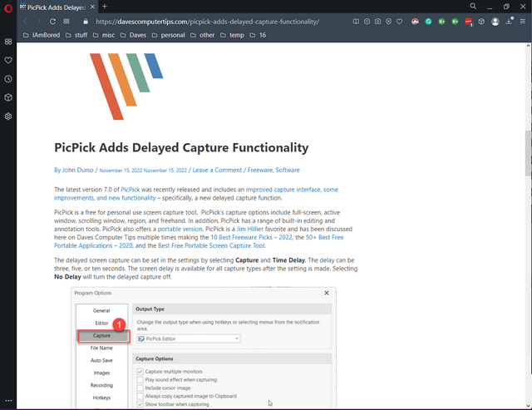Open emoji reaction icon in address bar
This screenshot has height=410, width=532.
coord(367,22)
